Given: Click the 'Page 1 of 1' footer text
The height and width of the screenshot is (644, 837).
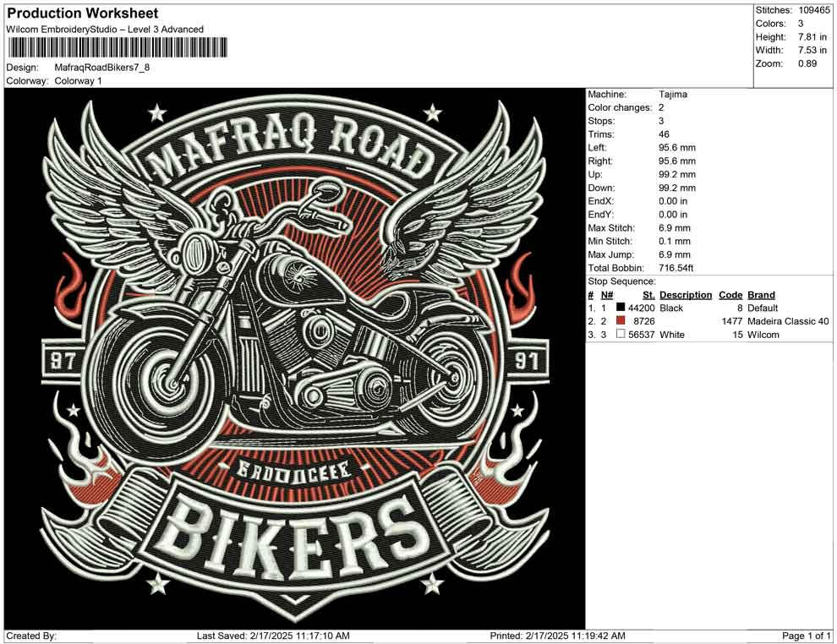Looking at the screenshot, I should [806, 636].
